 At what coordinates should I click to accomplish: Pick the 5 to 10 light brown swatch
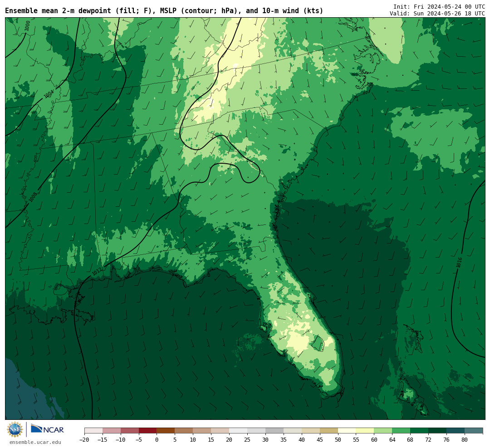(x=184, y=431)
